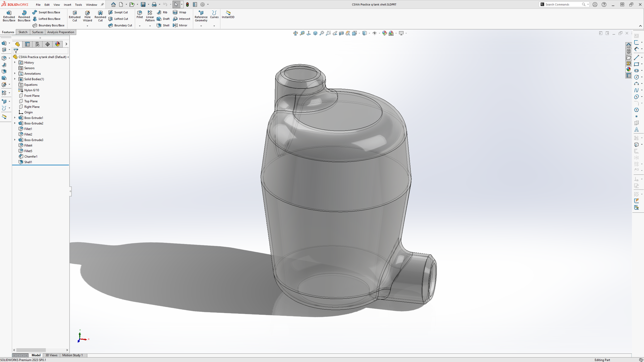Select Shell1 in the feature tree

coord(28,162)
